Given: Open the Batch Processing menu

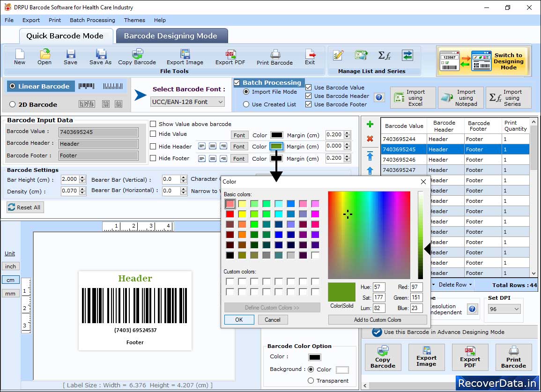Looking at the screenshot, I should (x=92, y=20).
